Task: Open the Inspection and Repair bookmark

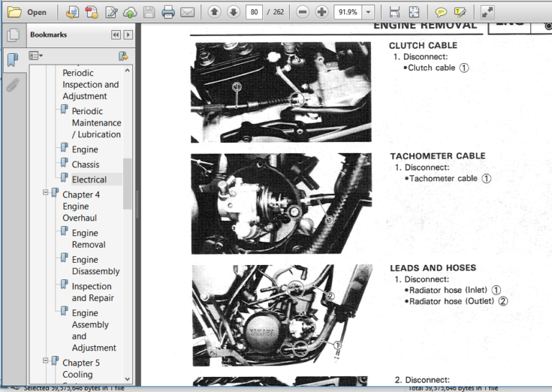Action: coord(93,292)
